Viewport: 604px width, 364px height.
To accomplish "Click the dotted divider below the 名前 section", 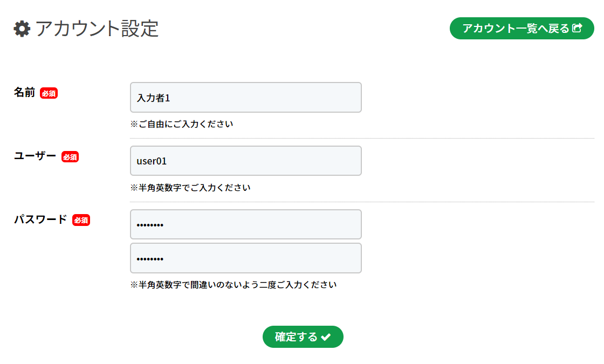I will click(x=361, y=138).
